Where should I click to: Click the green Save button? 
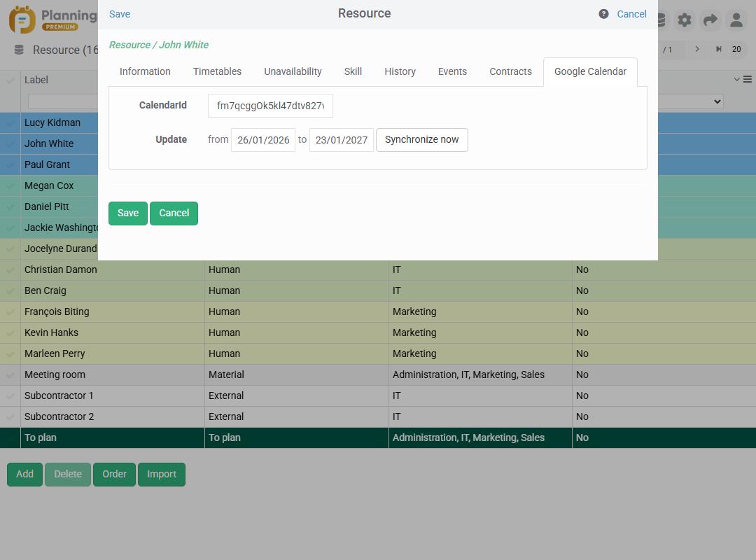pyautogui.click(x=128, y=213)
